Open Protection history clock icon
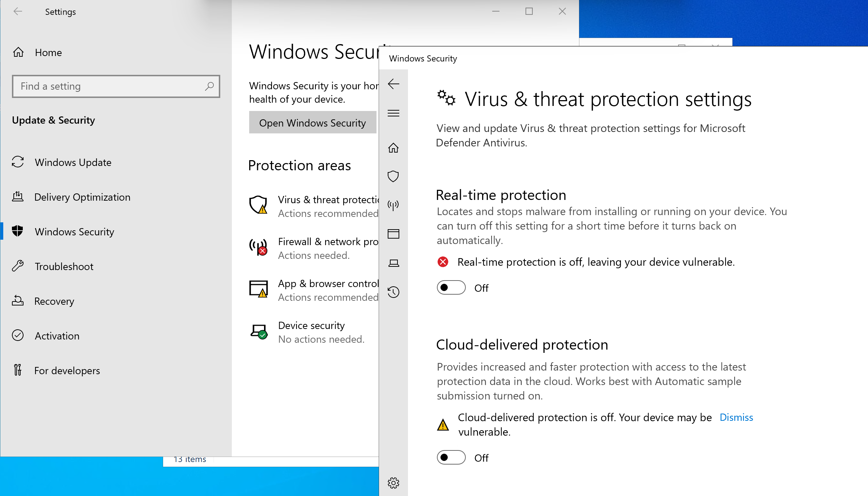 (x=393, y=292)
